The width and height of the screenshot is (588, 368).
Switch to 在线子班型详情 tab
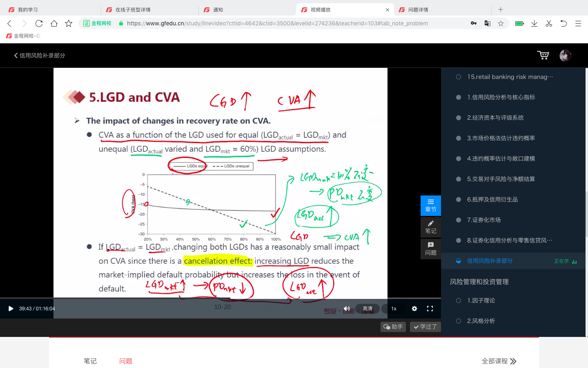click(149, 10)
